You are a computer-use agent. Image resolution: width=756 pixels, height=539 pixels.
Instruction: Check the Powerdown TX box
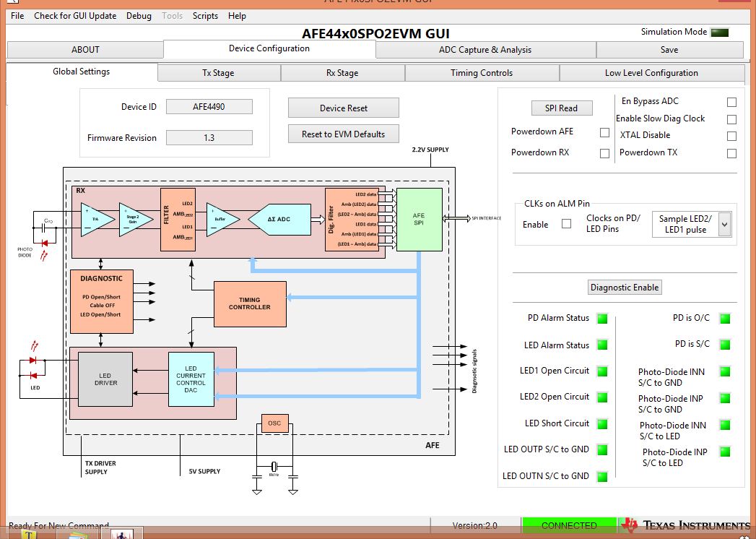point(732,153)
